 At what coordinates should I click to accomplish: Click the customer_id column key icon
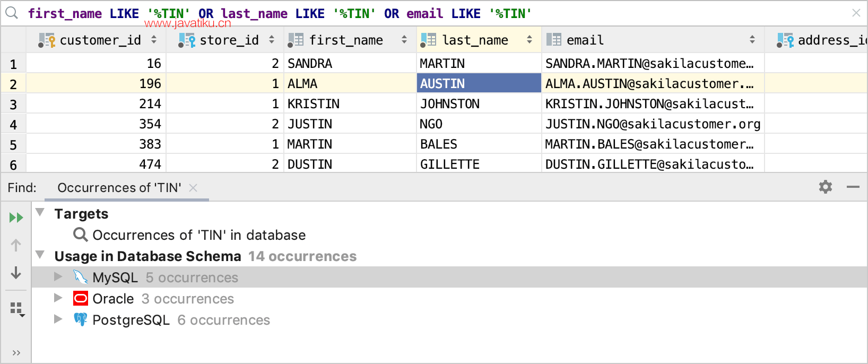[x=47, y=40]
